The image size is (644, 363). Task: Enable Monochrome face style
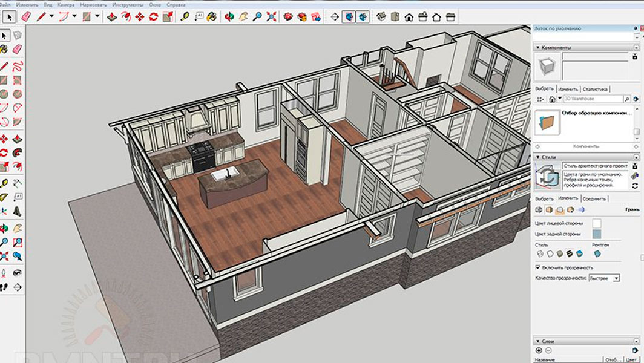click(x=579, y=253)
